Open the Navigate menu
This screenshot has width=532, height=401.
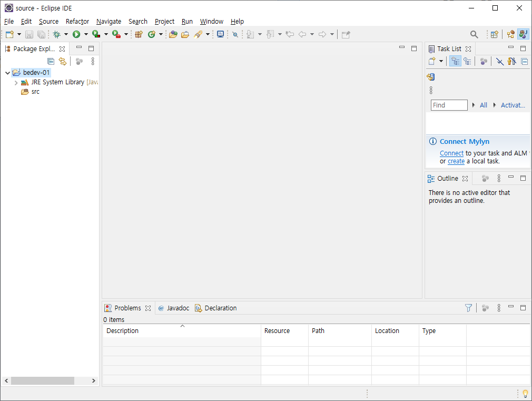(x=109, y=22)
